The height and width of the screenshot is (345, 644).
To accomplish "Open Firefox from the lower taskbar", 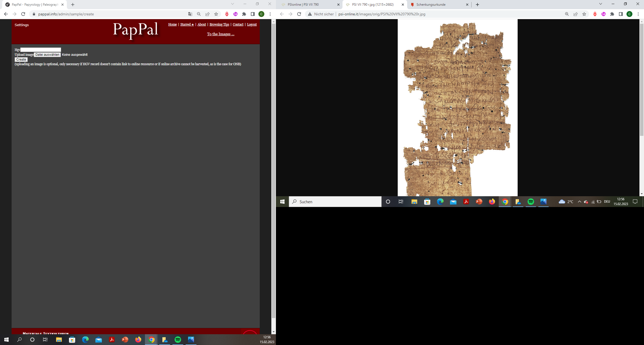I will click(x=138, y=340).
